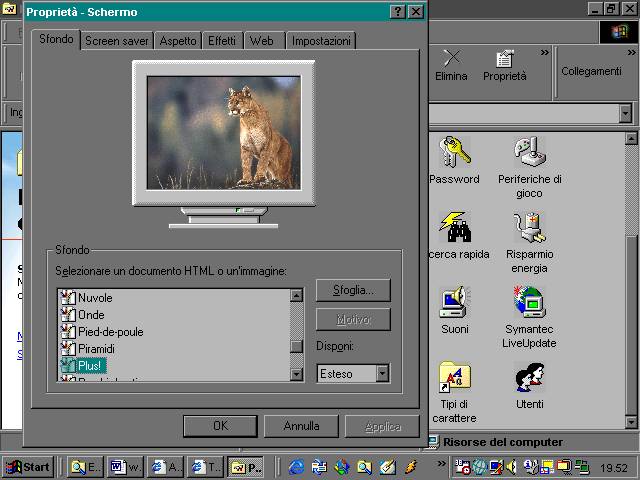Select Nuvole in wallpaper list
This screenshot has width=640, height=480.
95,298
